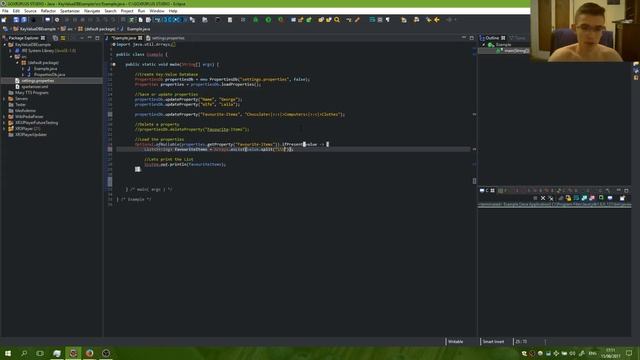Viewport: 640px width, 360px height.
Task: Open the Help menu
Action: tap(173, 11)
